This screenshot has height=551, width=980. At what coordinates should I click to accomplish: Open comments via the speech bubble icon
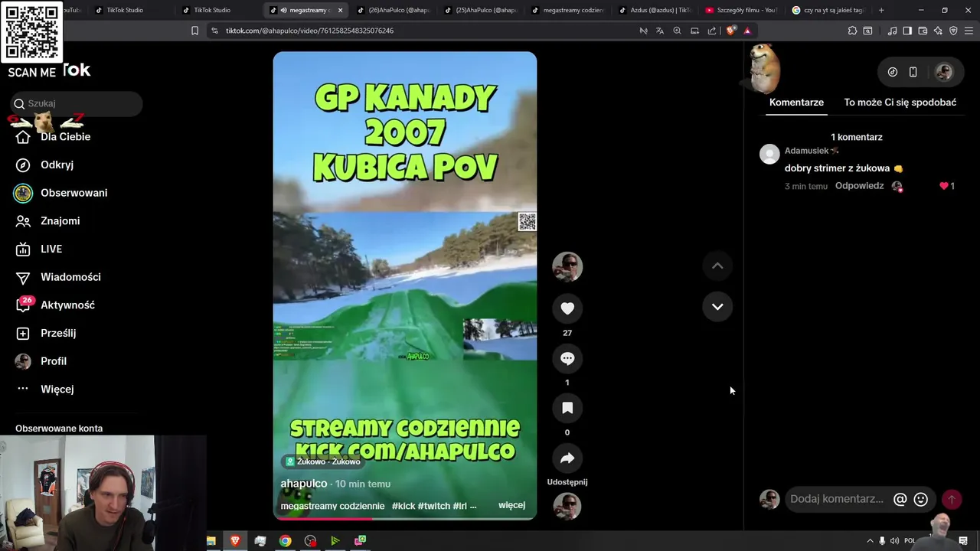(x=567, y=358)
